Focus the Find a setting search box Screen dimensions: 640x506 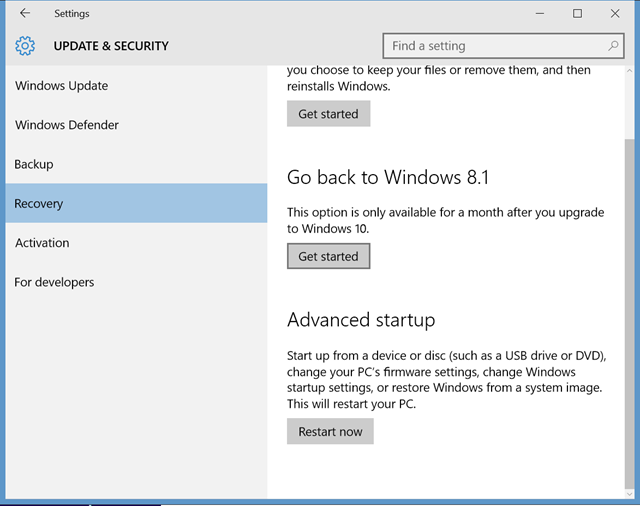coord(503,46)
